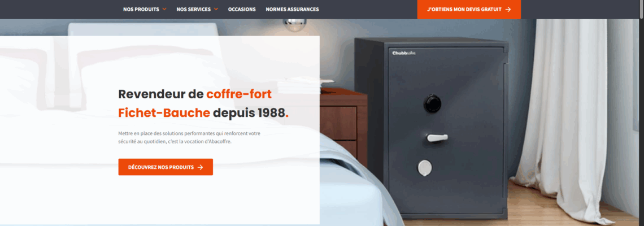Click the arrow icon in DÉCOUVREZ NOS PRODUITS

[200, 167]
